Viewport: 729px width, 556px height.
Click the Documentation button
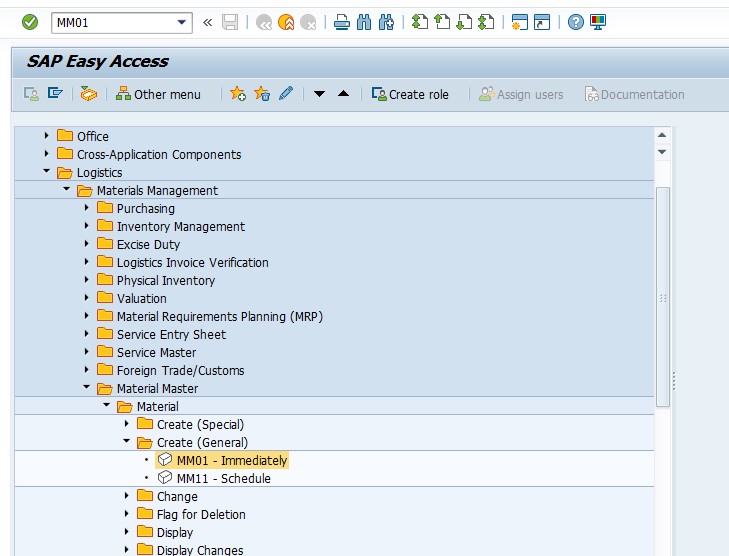635,94
